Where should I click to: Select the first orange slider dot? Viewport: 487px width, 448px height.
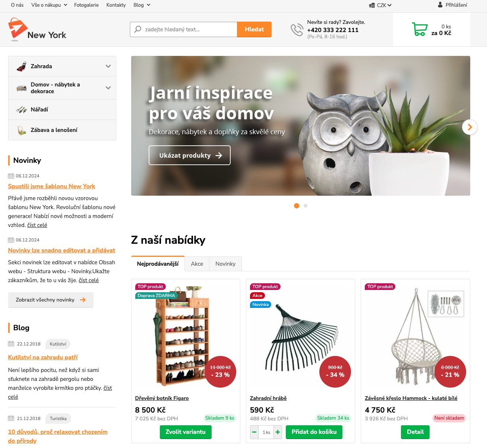(x=297, y=206)
